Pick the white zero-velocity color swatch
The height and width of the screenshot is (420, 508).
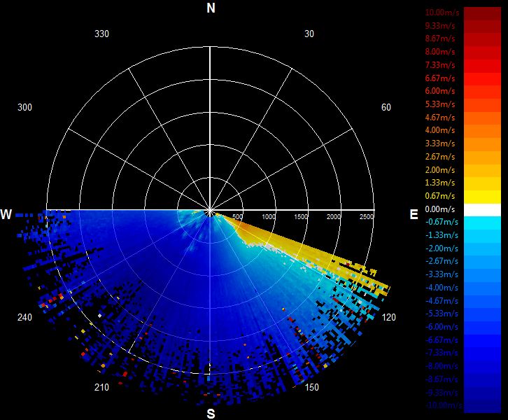click(482, 210)
